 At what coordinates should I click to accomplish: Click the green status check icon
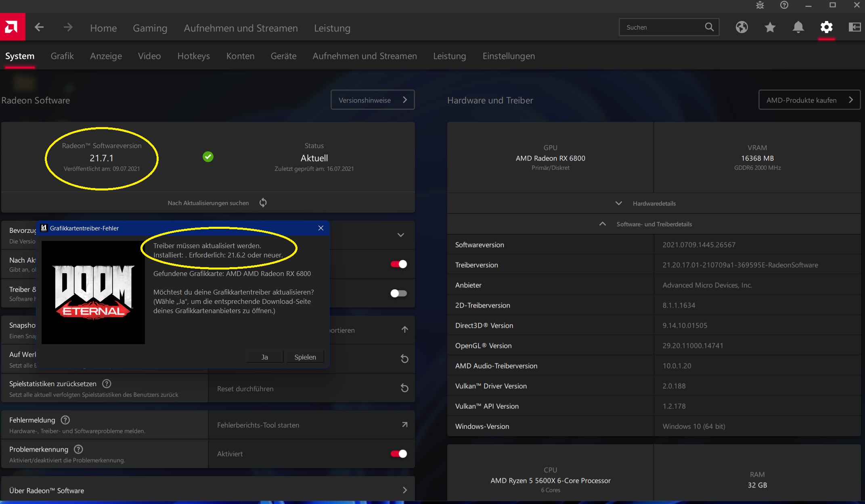pyautogui.click(x=208, y=157)
